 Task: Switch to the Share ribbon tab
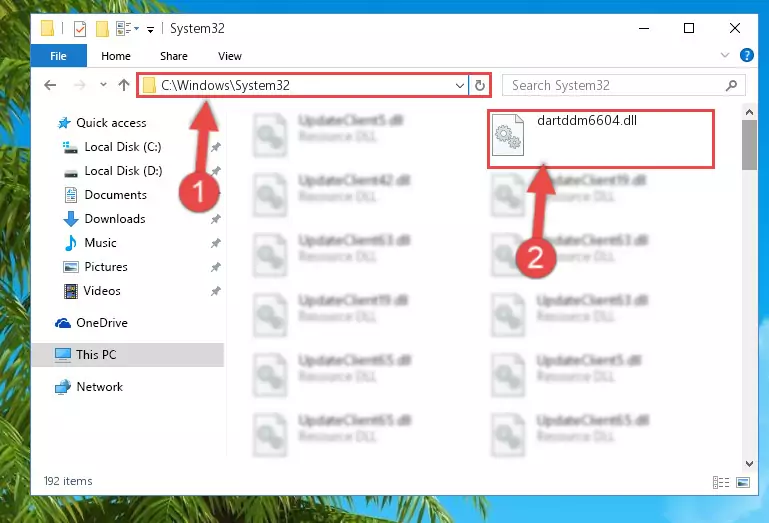(174, 56)
